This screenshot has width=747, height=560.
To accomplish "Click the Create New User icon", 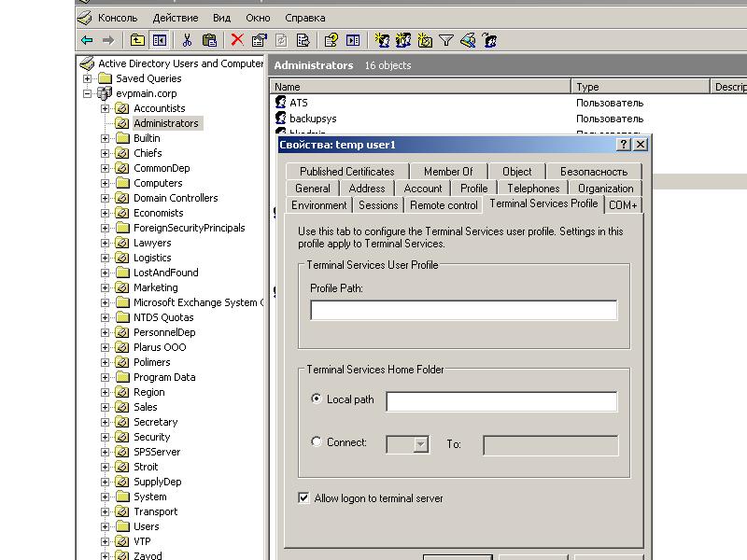I will click(382, 40).
